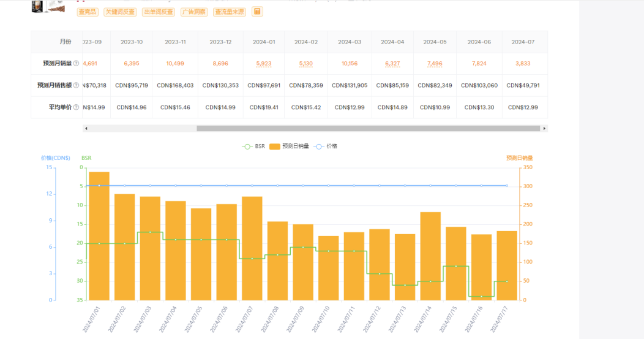This screenshot has height=339, width=644.
Task: Select the 2023-12 month column header
Action: [220, 42]
